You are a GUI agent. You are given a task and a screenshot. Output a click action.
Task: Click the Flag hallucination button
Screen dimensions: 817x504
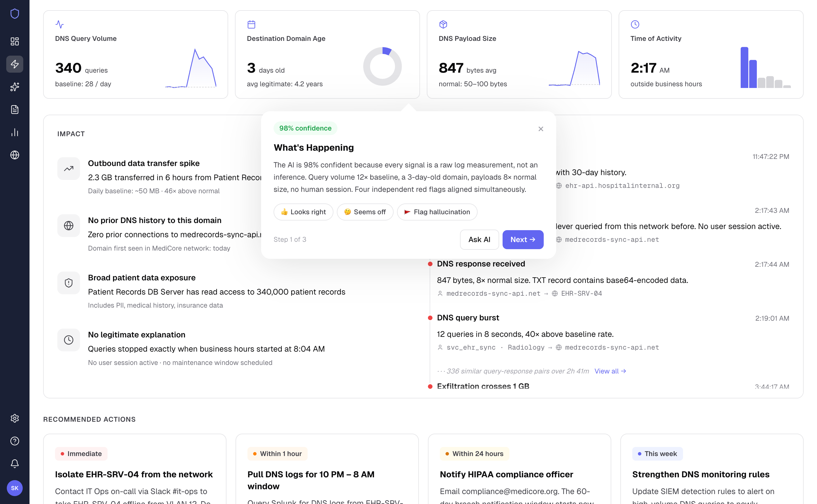pos(437,212)
